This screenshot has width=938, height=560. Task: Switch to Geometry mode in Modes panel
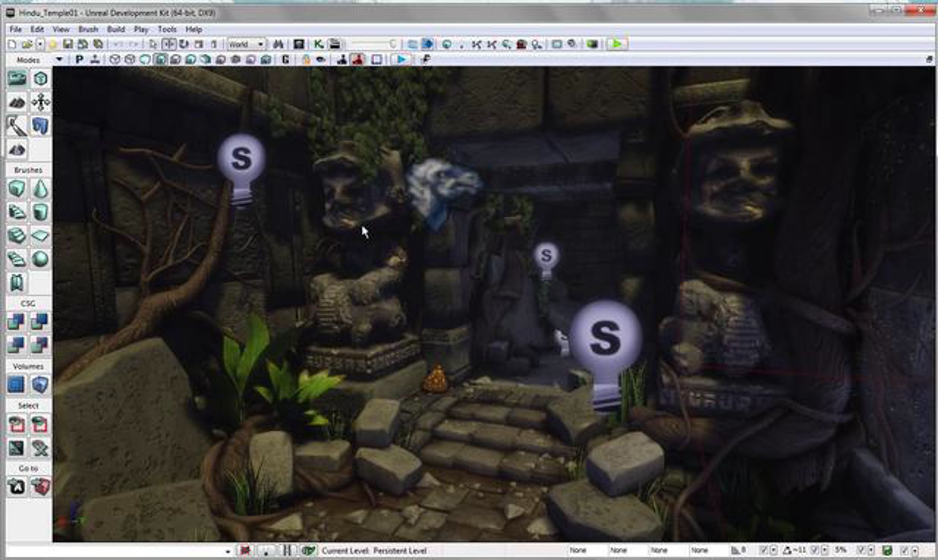40,79
